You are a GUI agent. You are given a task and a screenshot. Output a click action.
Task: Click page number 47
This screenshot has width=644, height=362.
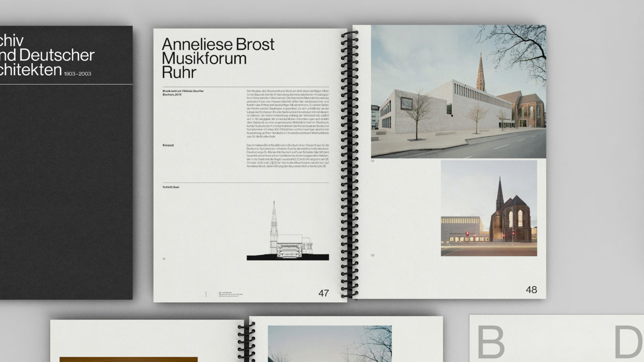click(323, 293)
